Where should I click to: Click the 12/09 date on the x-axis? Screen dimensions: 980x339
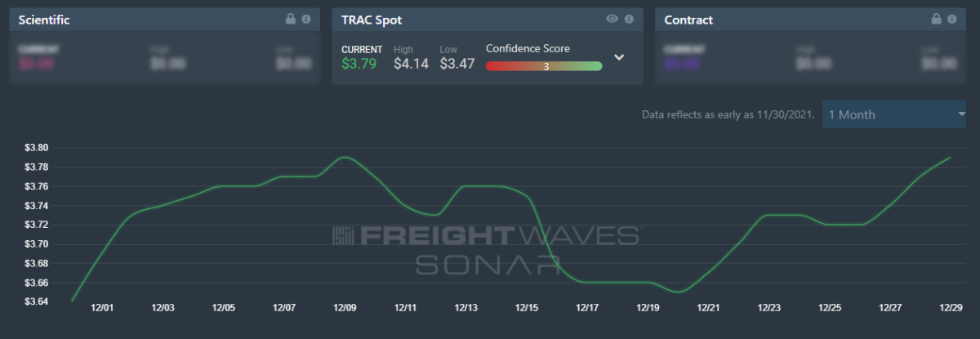344,308
